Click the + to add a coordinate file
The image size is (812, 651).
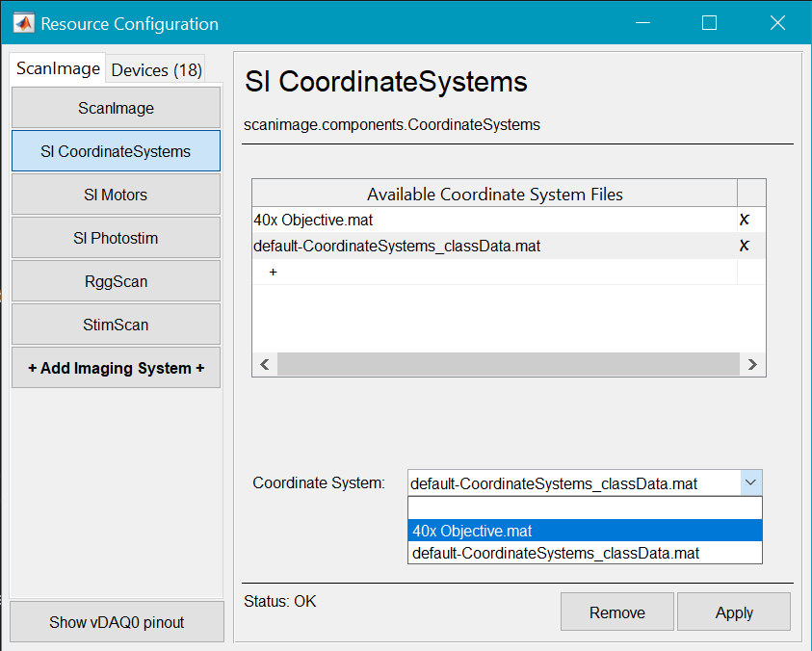(x=273, y=272)
